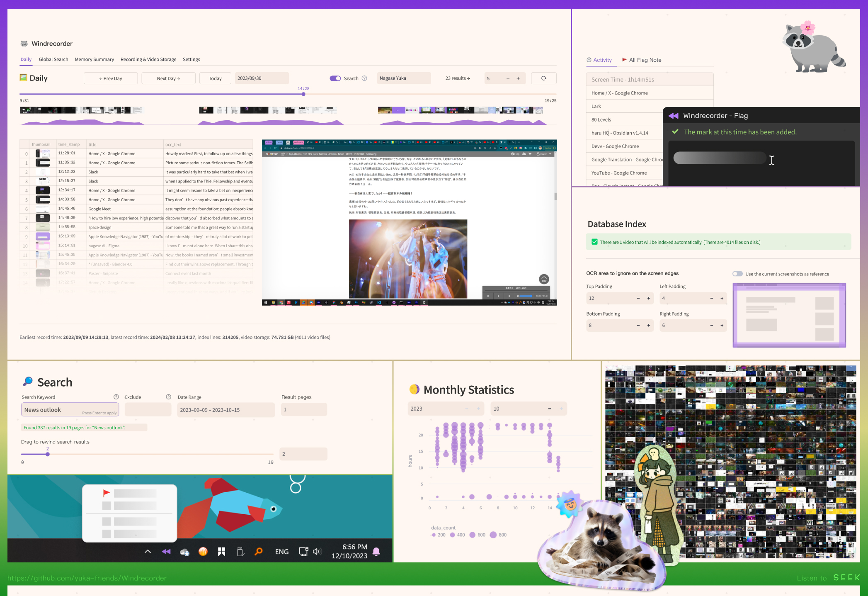Image resolution: width=868 pixels, height=596 pixels.
Task: Toggle 'Use the current screenshots as reference'
Action: 737,273
